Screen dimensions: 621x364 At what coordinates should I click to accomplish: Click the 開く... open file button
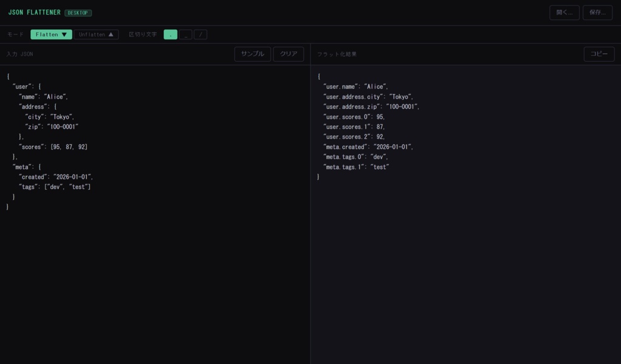click(x=565, y=13)
